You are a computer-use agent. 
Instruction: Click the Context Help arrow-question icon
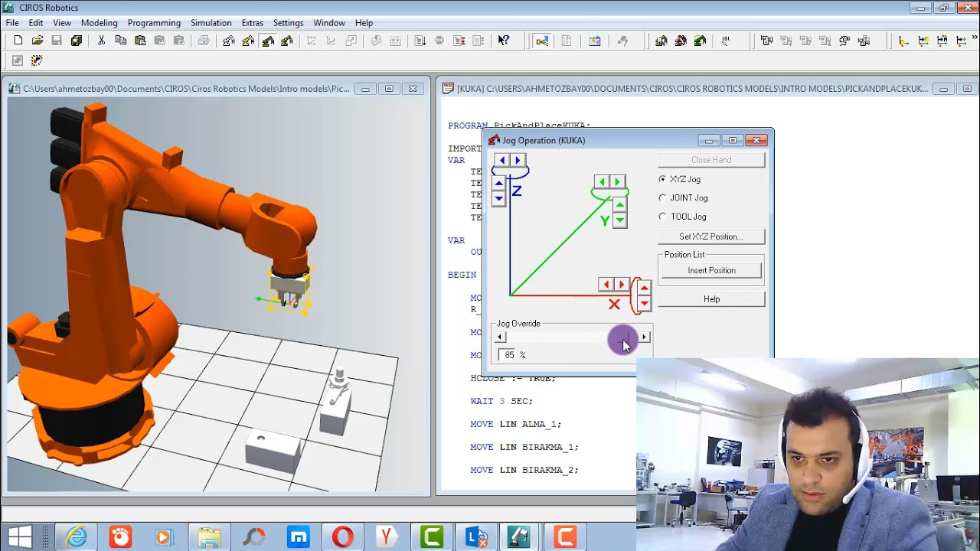pos(503,41)
